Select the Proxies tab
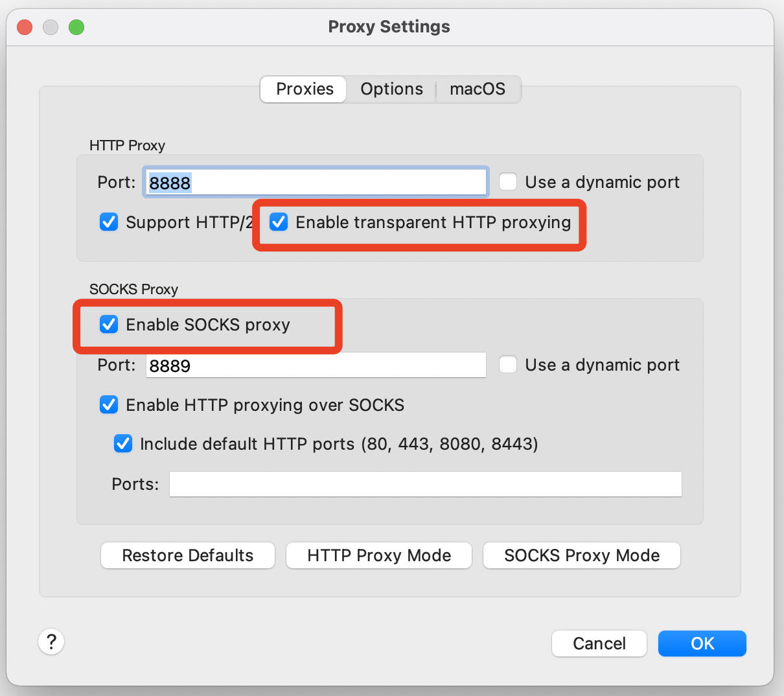Image resolution: width=784 pixels, height=696 pixels. coord(305,89)
